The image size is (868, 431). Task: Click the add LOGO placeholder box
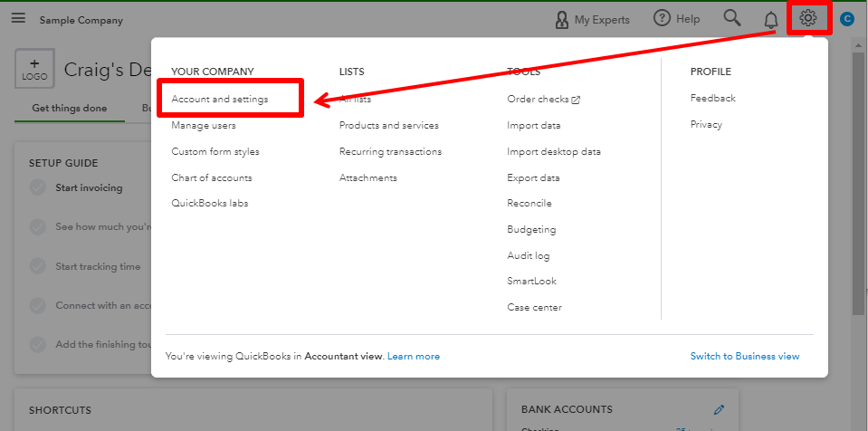[x=34, y=69]
